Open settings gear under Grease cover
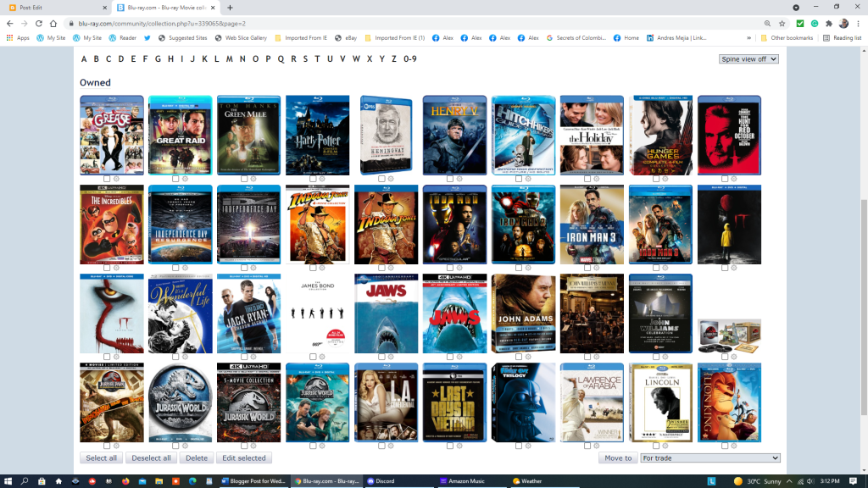Viewport: 868px width, 488px height. tap(116, 179)
